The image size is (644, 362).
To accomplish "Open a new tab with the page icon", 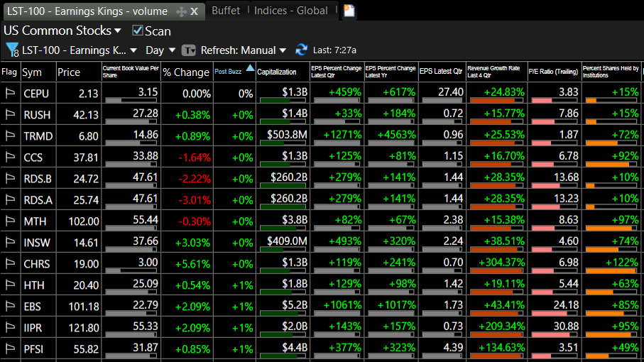I will tap(349, 11).
